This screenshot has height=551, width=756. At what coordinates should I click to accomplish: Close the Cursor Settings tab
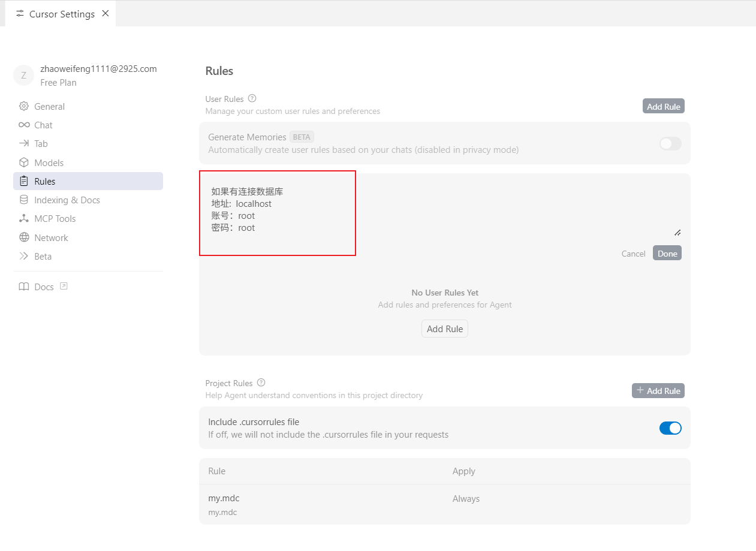coord(106,13)
